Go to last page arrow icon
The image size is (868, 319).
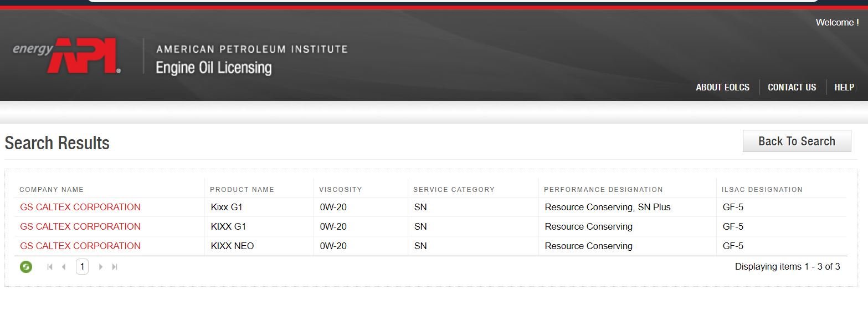coord(115,267)
